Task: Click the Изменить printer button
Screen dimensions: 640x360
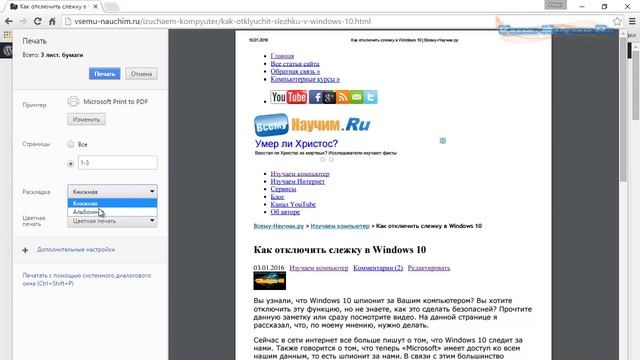Action: (86, 120)
